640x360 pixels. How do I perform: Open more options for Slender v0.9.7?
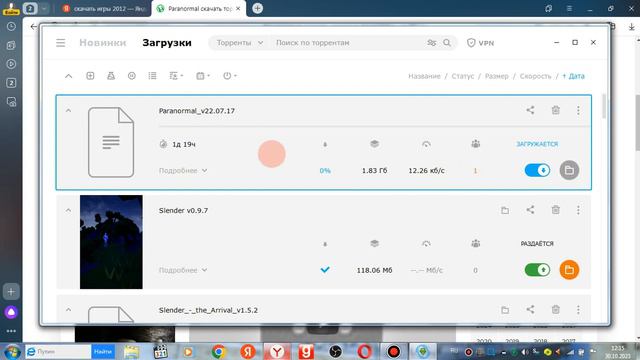pyautogui.click(x=578, y=210)
